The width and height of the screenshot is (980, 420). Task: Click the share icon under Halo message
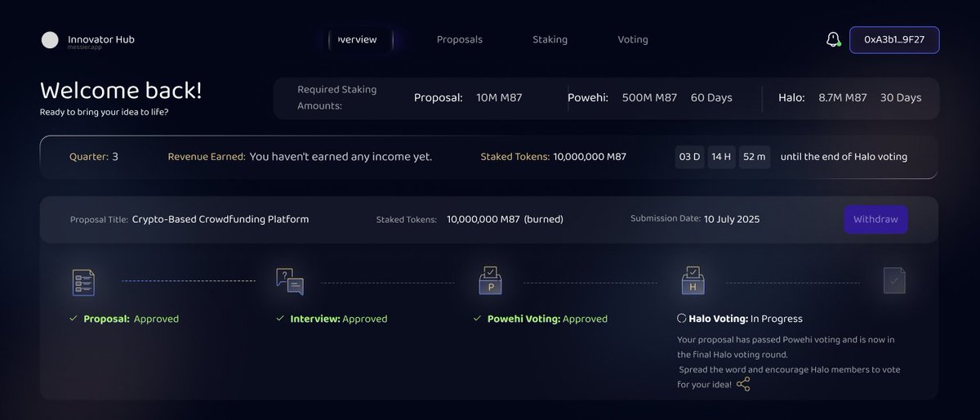tap(743, 384)
